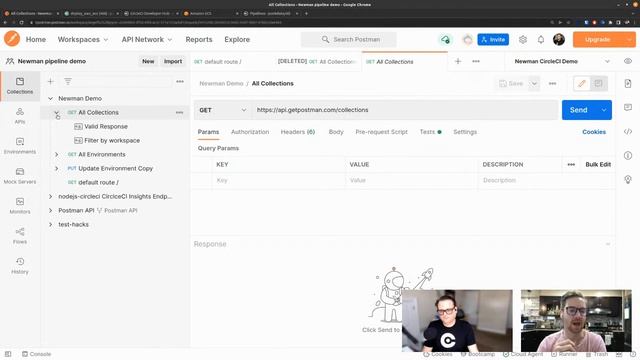640x360 pixels.
Task: Open the request Info icon in right sidebar
Action: [628, 156]
